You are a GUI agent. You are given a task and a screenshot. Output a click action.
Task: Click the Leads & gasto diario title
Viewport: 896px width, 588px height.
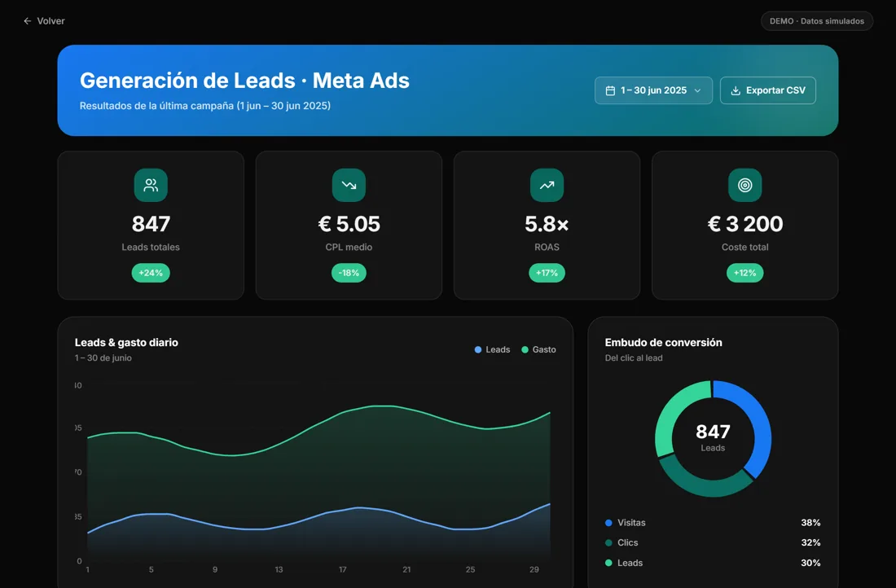pyautogui.click(x=126, y=342)
